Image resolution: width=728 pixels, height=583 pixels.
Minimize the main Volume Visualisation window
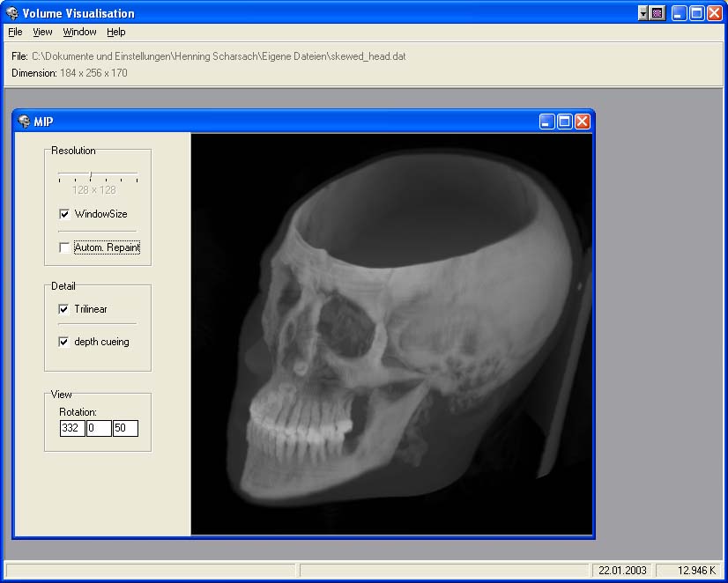[x=679, y=13]
